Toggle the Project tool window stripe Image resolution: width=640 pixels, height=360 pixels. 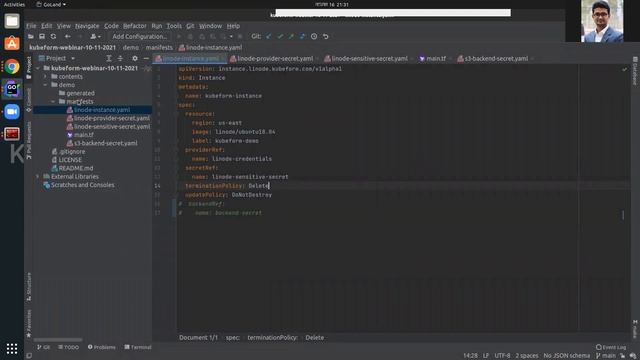coord(29,68)
